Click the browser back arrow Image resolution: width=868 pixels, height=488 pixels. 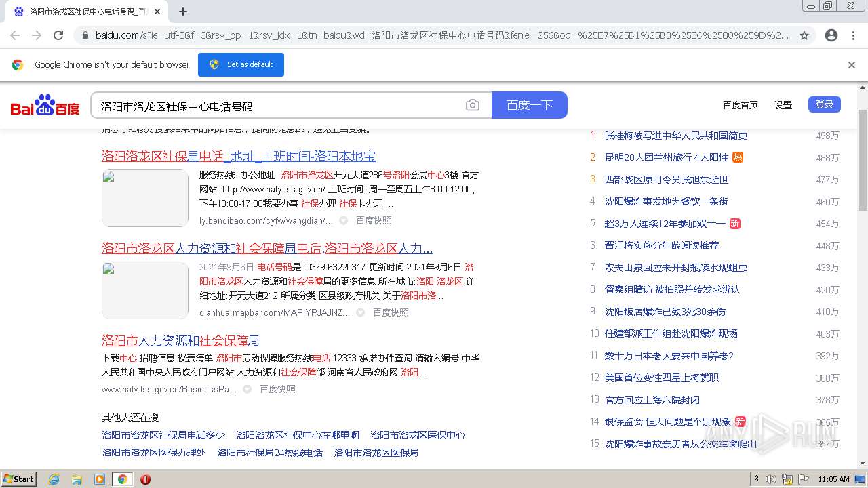(15, 35)
